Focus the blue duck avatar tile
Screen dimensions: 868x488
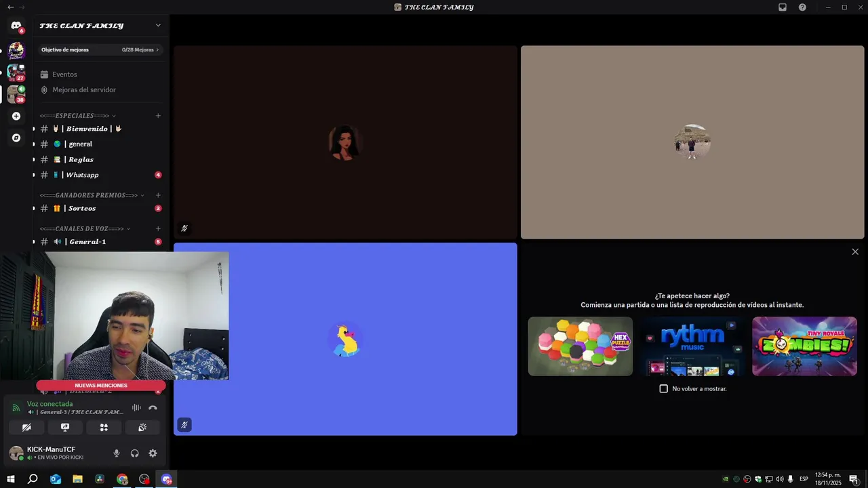pyautogui.click(x=345, y=339)
